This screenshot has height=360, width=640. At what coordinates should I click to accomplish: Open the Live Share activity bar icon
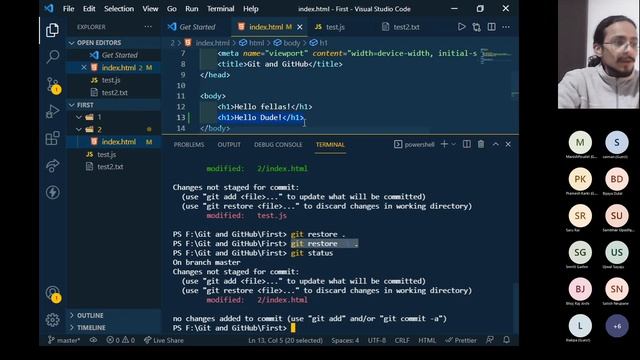[x=52, y=165]
